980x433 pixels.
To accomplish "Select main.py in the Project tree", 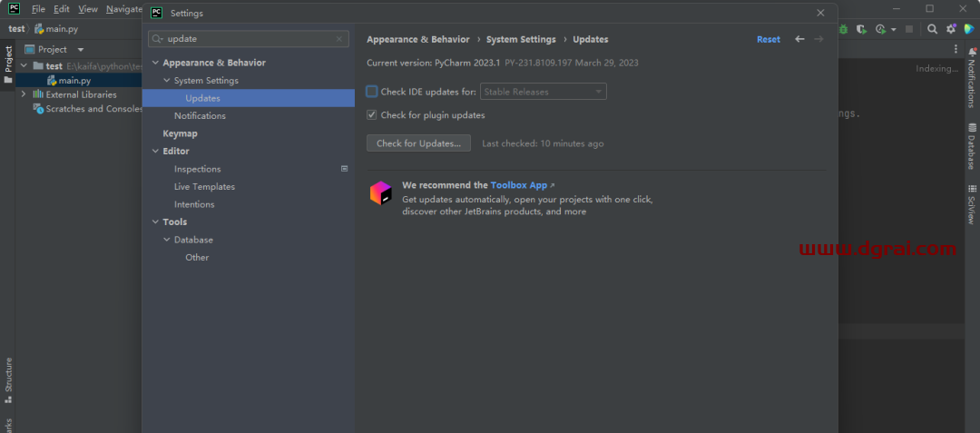I will [x=74, y=81].
